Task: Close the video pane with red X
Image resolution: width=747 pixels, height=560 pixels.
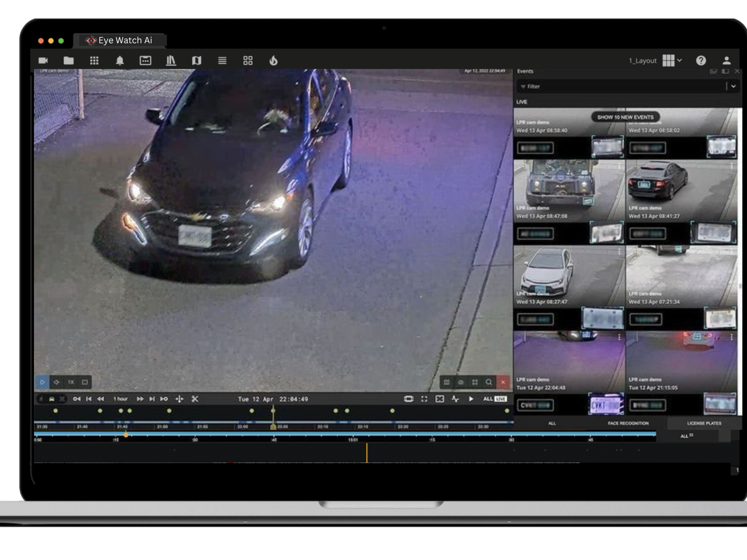Action: click(x=503, y=382)
